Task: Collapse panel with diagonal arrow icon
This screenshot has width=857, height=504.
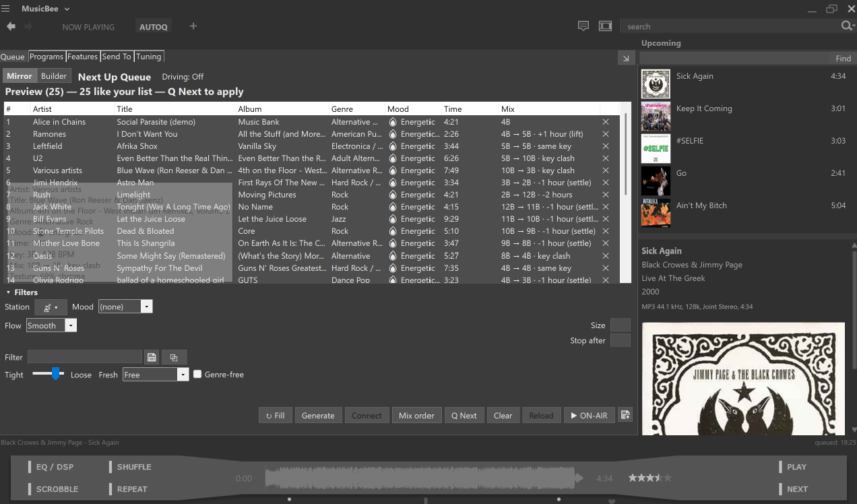Action: click(627, 59)
